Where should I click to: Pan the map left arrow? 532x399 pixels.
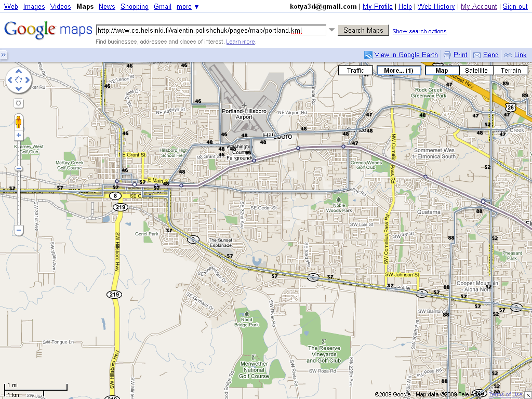point(10,80)
